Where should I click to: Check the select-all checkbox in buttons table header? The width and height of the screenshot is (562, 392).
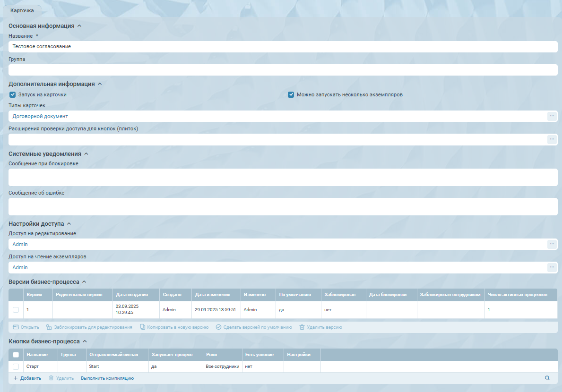(16, 355)
